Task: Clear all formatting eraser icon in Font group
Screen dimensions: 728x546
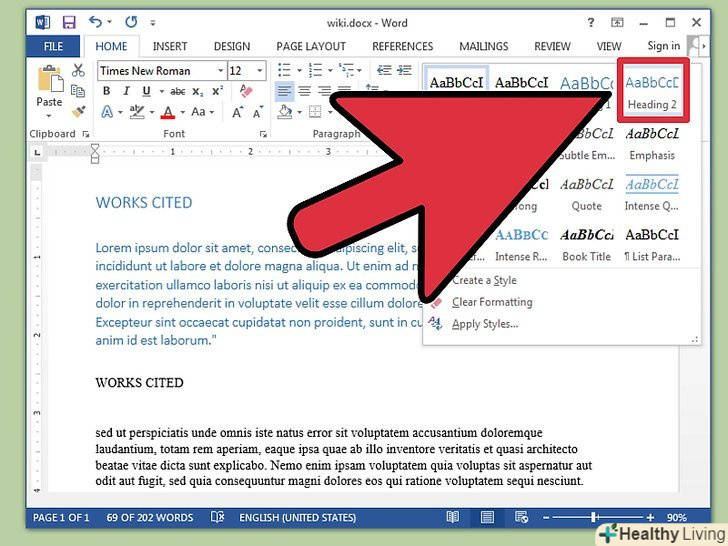Action: (x=246, y=91)
